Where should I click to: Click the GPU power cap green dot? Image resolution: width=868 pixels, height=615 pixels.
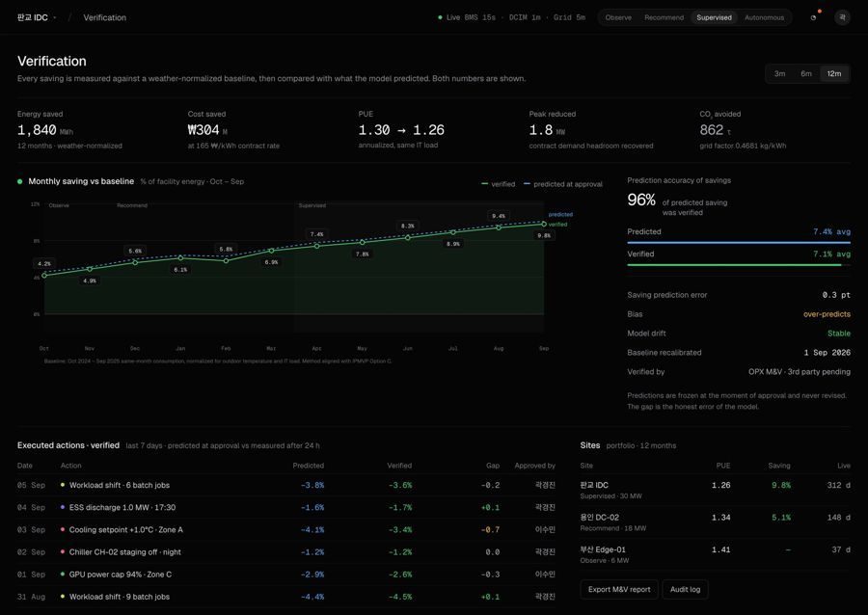click(63, 575)
